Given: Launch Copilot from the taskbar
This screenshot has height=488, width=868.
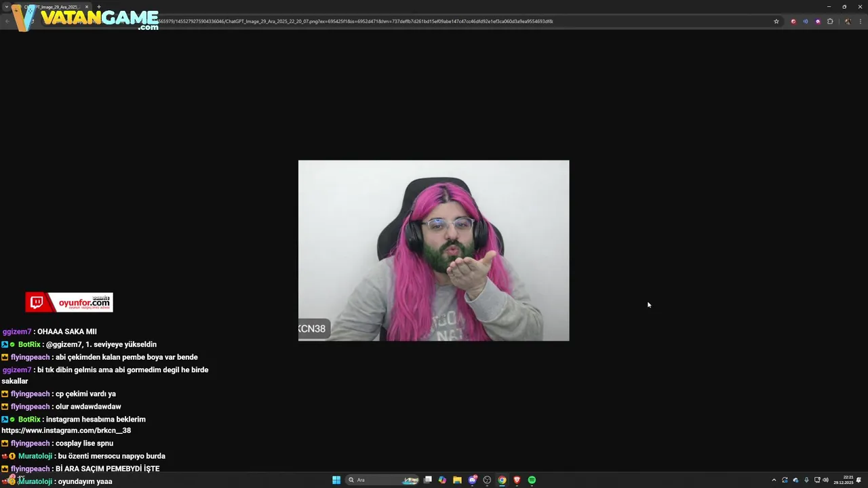Looking at the screenshot, I should click(x=442, y=480).
